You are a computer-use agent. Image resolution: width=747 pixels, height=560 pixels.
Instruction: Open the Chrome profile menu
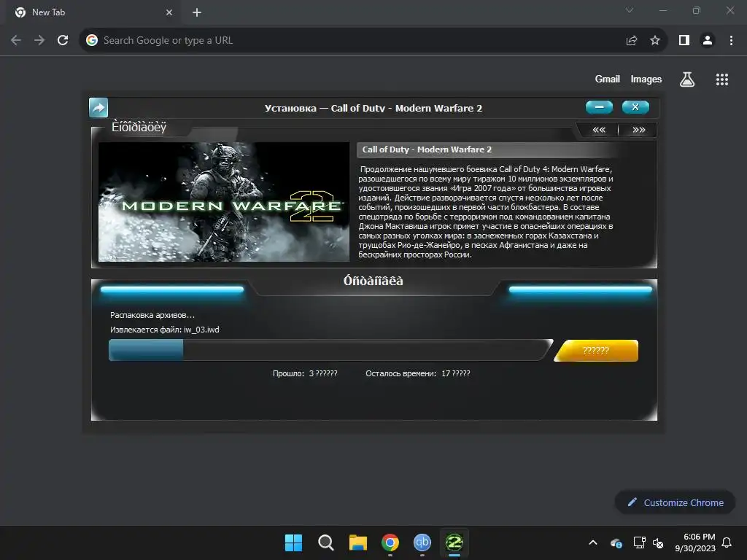click(708, 41)
